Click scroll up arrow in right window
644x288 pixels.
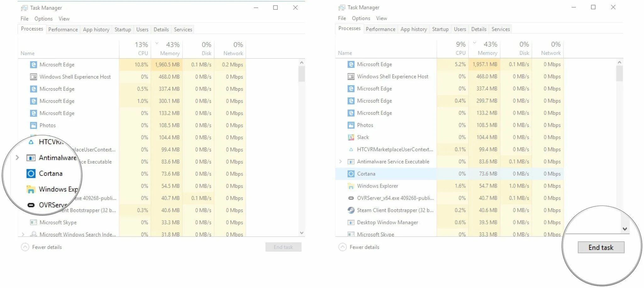click(x=619, y=62)
